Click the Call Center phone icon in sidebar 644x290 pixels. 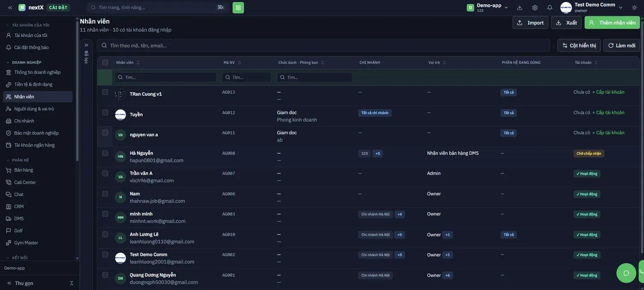[9, 182]
